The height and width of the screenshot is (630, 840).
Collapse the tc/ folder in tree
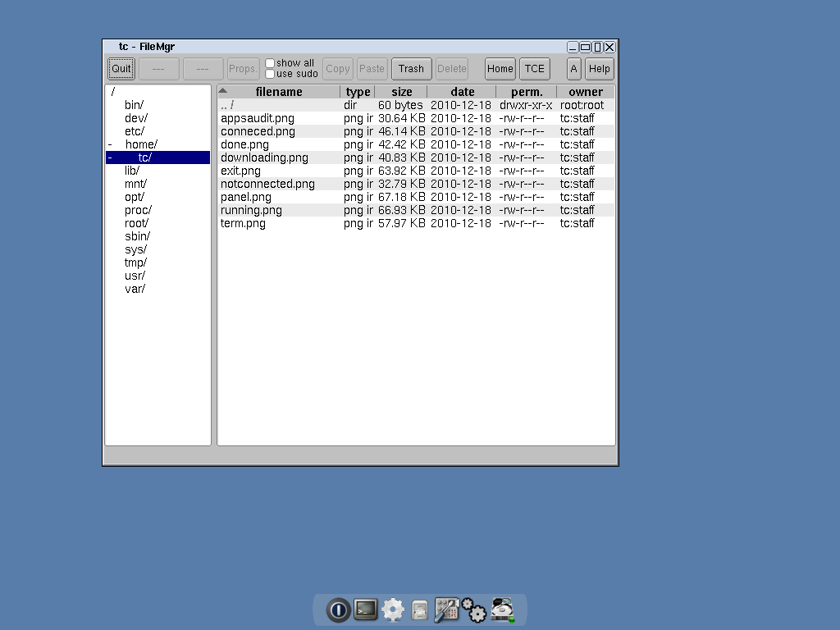click(110, 157)
